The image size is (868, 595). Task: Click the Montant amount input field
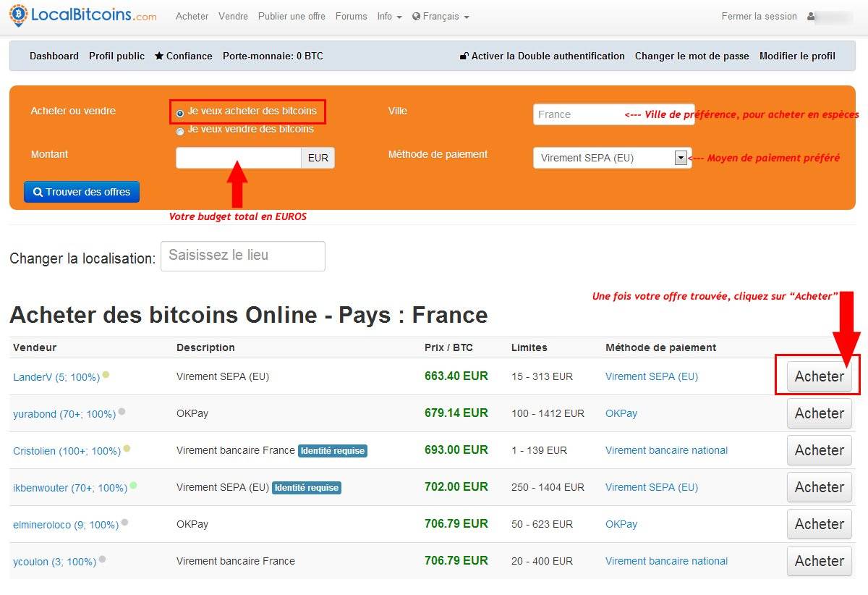click(x=239, y=158)
